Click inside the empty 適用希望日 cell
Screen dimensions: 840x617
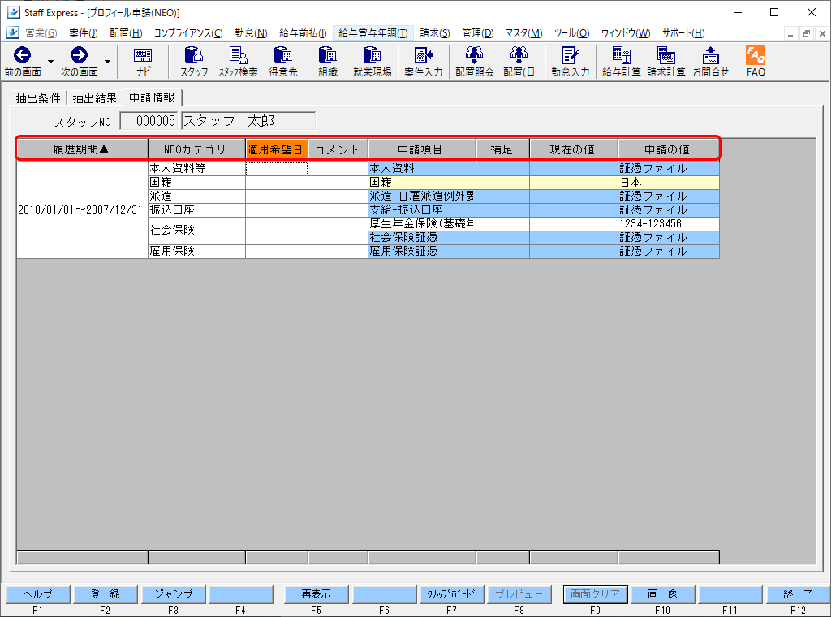(x=275, y=168)
